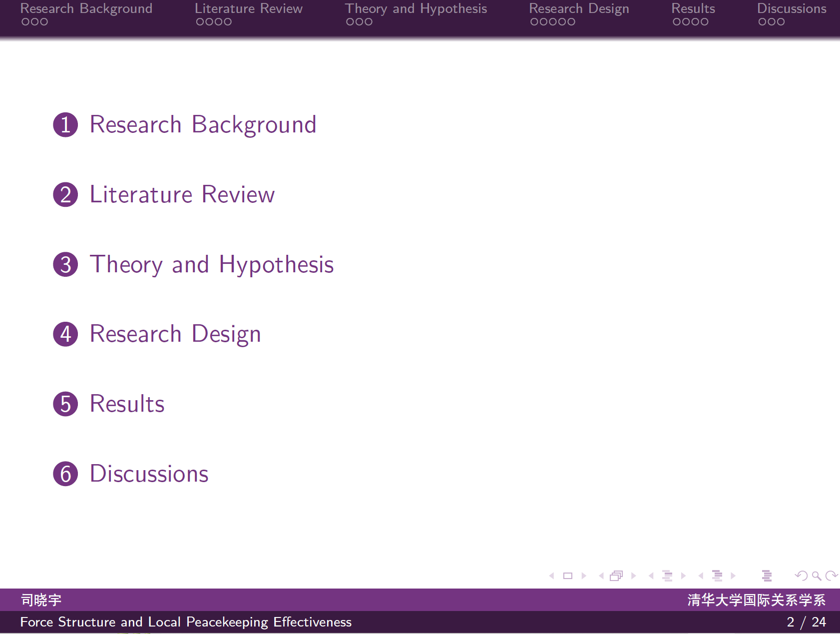Click last slide circle under Theory and Hypothesis

[x=369, y=22]
